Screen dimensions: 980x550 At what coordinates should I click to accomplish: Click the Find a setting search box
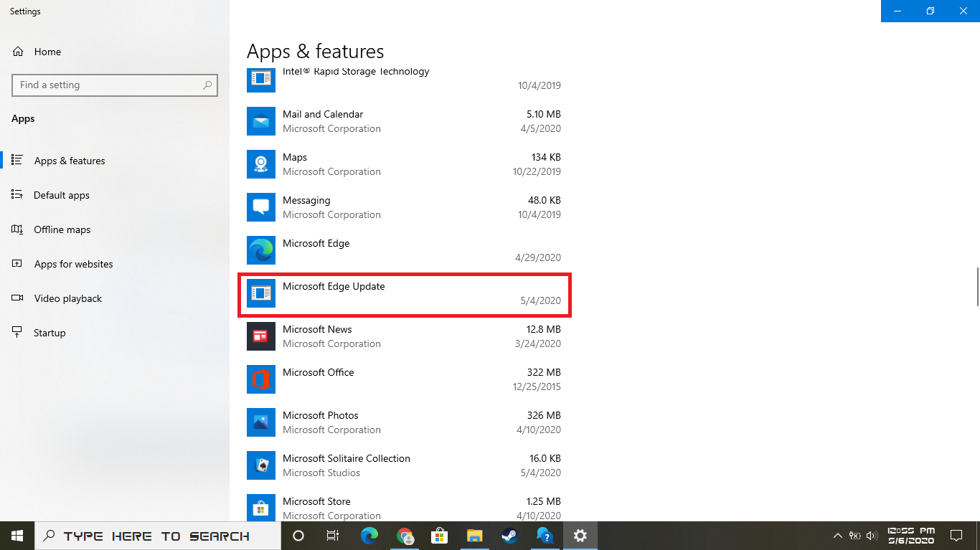tap(115, 85)
